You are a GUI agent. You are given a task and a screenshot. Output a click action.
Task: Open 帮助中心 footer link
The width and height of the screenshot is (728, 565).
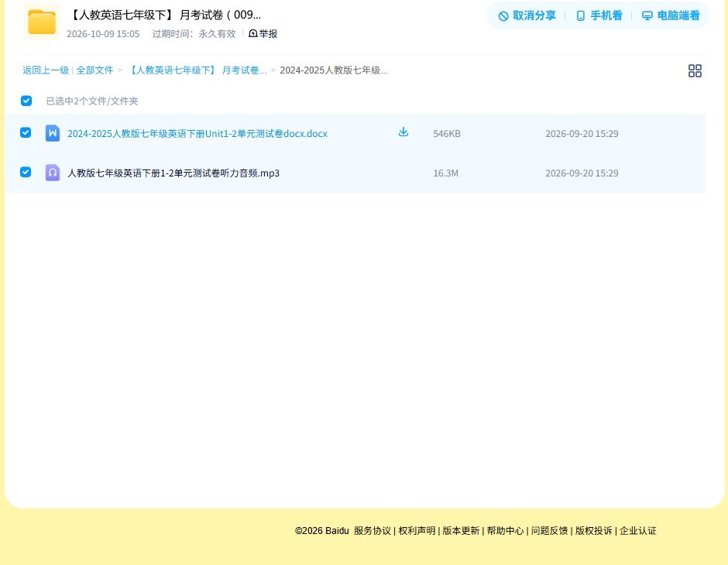tap(505, 531)
